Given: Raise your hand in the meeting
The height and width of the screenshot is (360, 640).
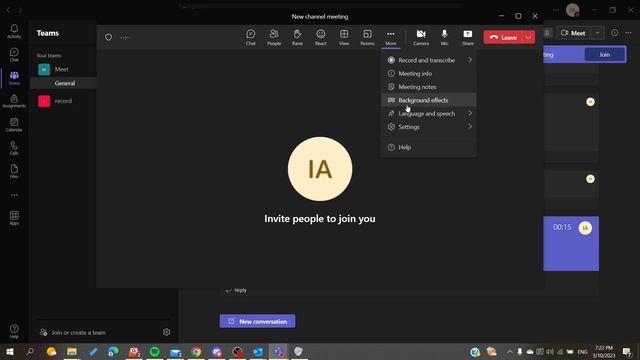Looking at the screenshot, I should click(297, 37).
